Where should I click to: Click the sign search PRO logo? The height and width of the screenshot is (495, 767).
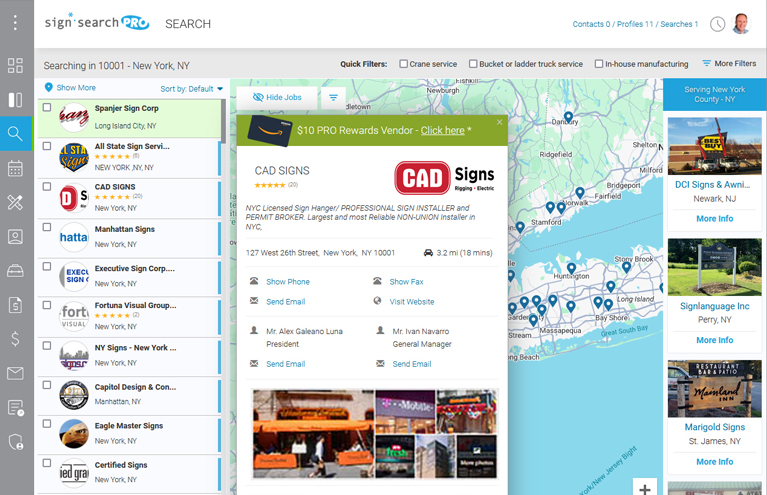[97, 22]
